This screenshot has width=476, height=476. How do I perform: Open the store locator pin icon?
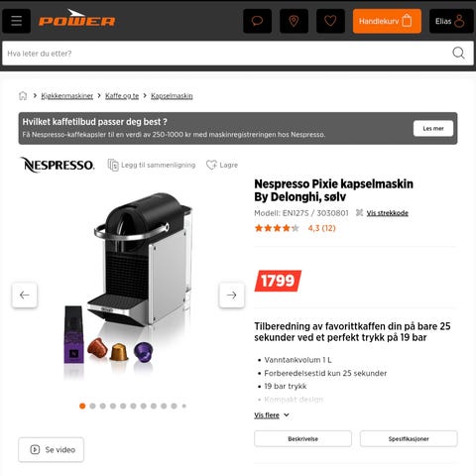(294, 21)
